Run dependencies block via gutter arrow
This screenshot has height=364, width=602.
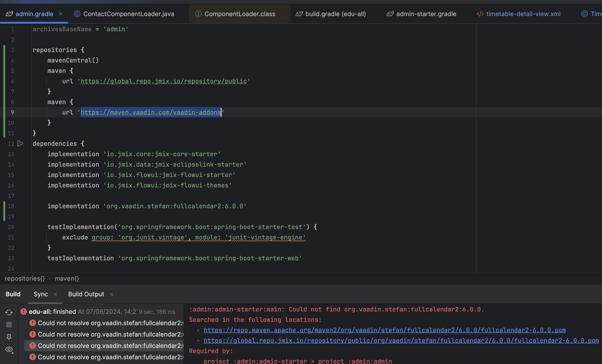(x=20, y=144)
